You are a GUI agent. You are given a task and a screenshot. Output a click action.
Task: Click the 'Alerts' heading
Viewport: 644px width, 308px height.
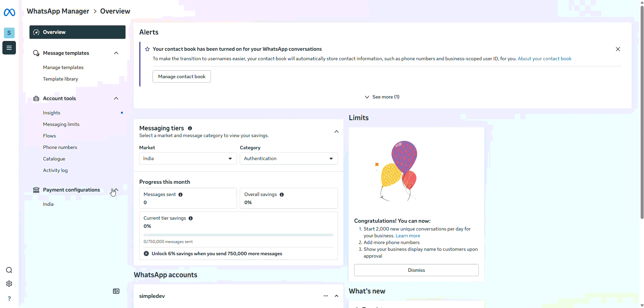click(149, 32)
